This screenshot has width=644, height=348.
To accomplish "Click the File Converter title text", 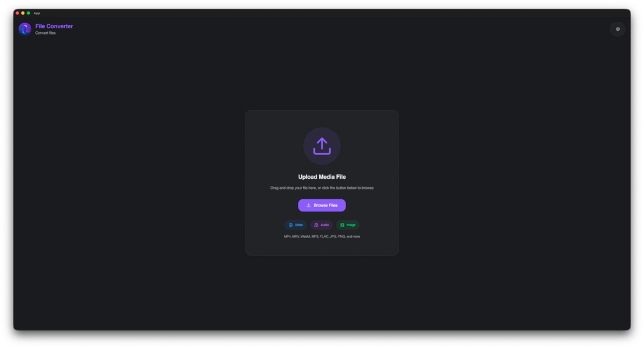I will 54,26.
